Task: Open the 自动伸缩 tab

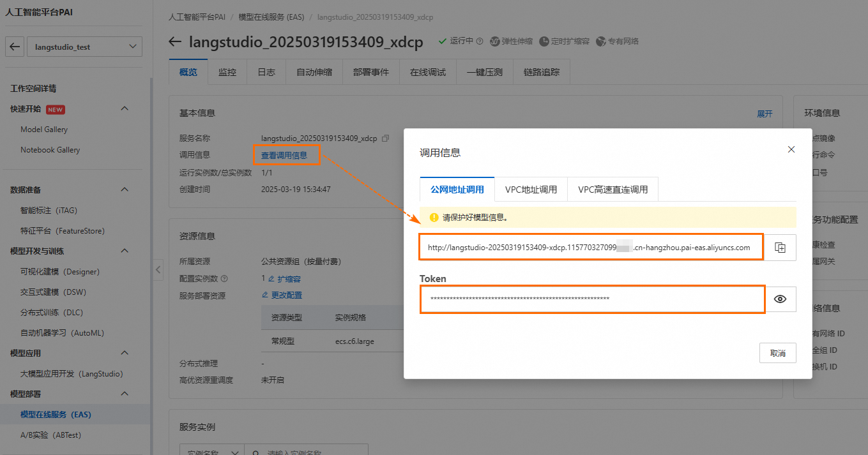Action: pos(314,72)
